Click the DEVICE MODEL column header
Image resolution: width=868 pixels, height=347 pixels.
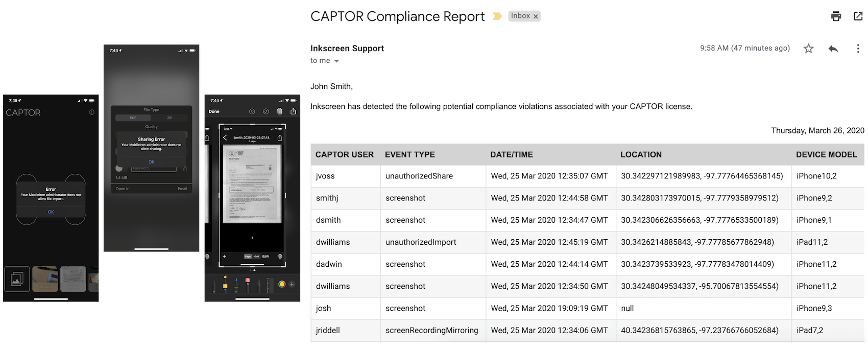click(827, 154)
